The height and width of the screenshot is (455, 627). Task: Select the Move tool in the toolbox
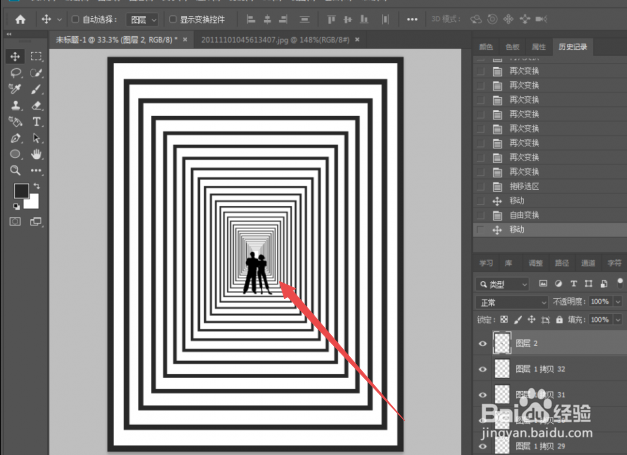pos(15,56)
